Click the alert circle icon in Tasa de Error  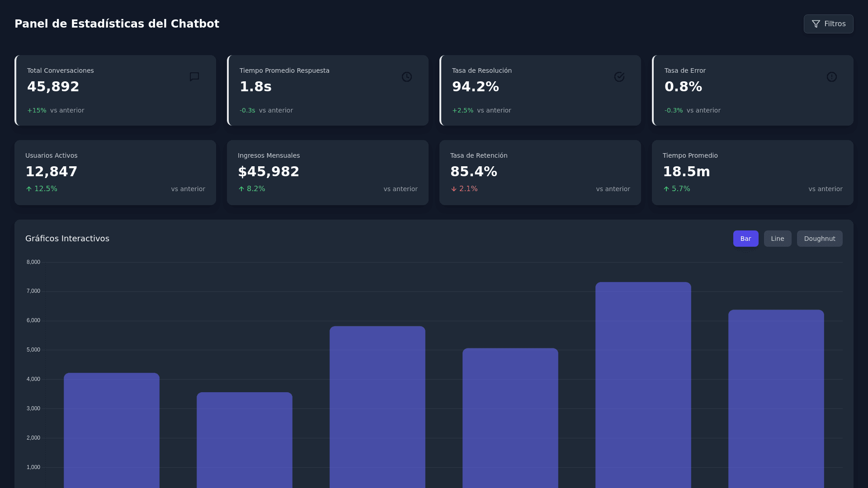click(x=832, y=77)
